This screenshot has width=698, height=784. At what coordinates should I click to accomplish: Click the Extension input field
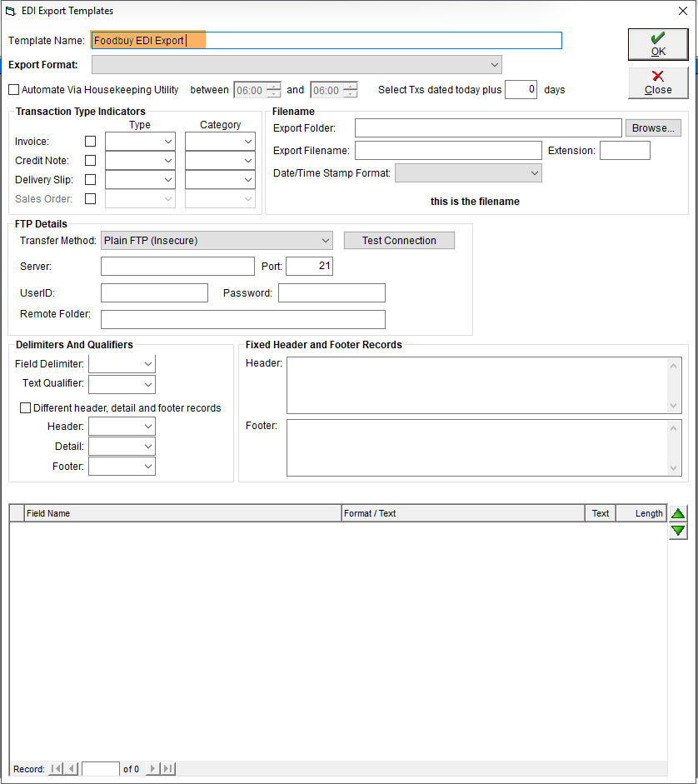(625, 151)
